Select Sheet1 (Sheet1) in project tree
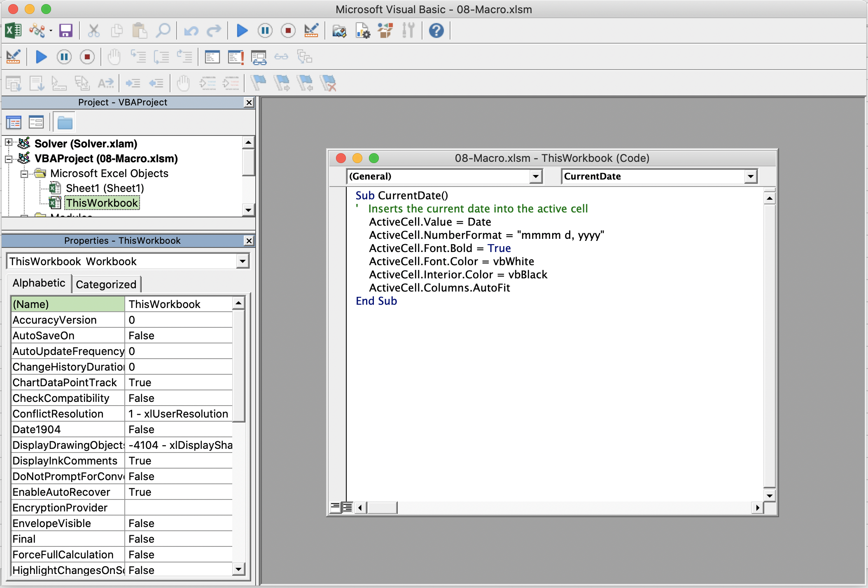Viewport: 868px width, 588px height. (105, 188)
